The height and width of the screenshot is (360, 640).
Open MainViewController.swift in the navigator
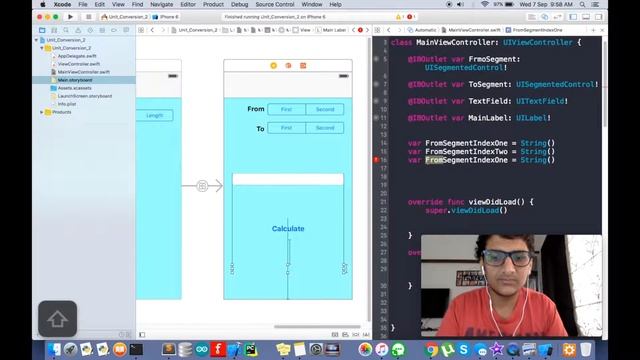pyautogui.click(x=83, y=72)
